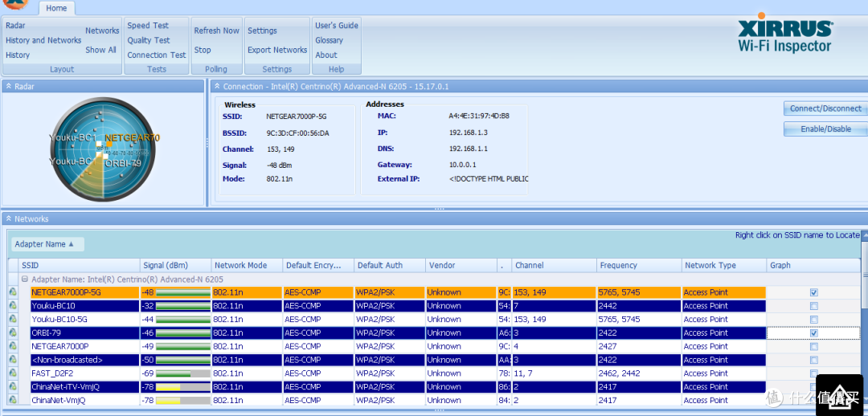Collapse the Radar panel
Viewport: 868px width, 416px height.
point(9,86)
